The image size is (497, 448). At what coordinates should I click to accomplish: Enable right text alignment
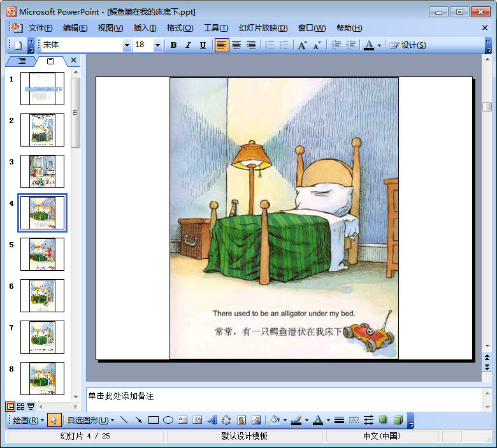point(251,45)
